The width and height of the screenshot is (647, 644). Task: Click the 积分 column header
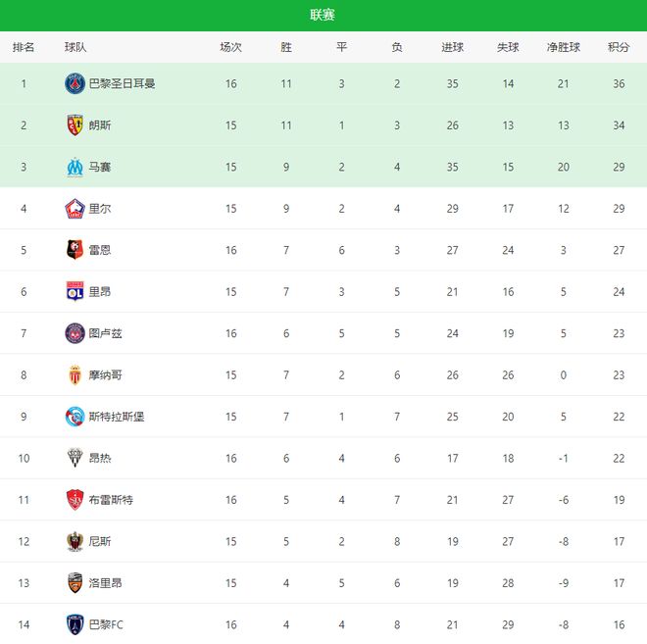click(x=619, y=47)
